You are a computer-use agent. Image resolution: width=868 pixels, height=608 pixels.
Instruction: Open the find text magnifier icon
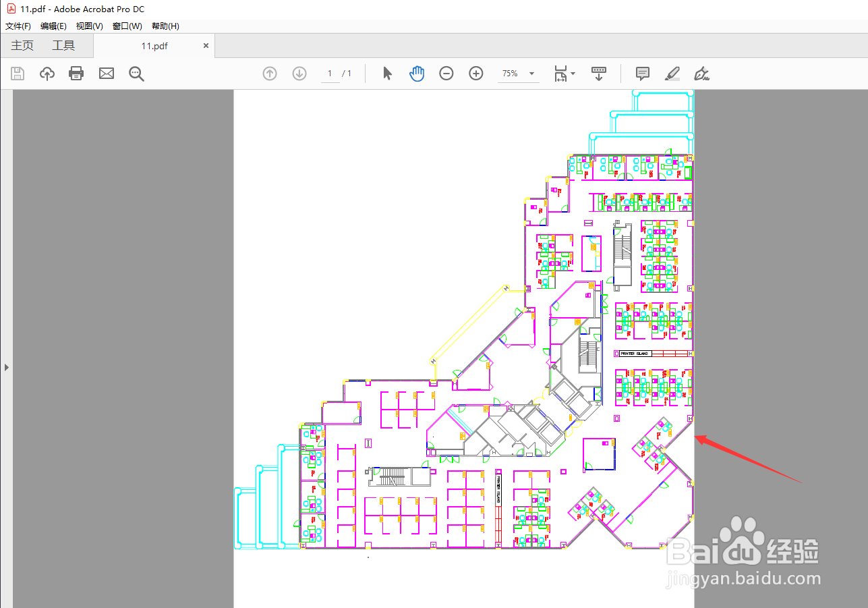coord(137,74)
